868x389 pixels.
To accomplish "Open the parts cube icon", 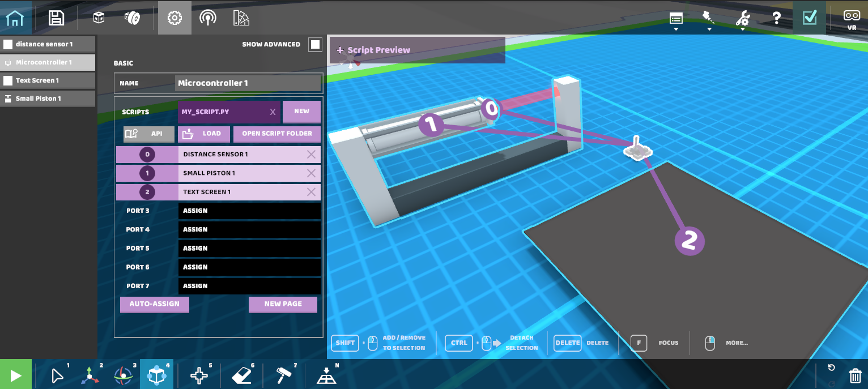I will tap(99, 18).
